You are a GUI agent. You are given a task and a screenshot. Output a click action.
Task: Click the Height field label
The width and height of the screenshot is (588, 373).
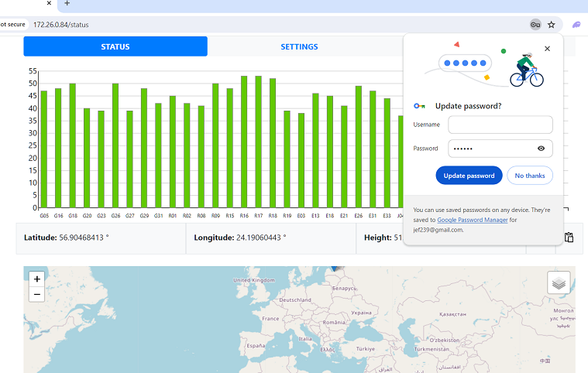coord(377,238)
